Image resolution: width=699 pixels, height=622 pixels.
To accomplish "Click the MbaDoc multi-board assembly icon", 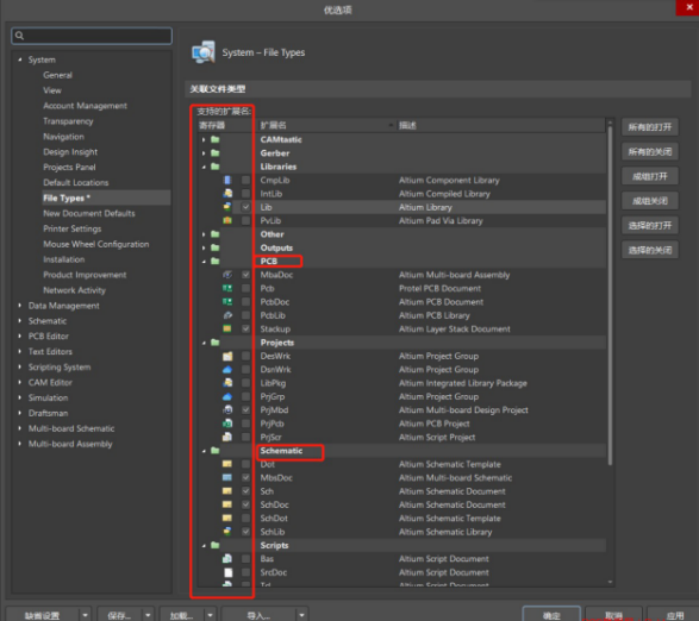I will pyautogui.click(x=227, y=274).
